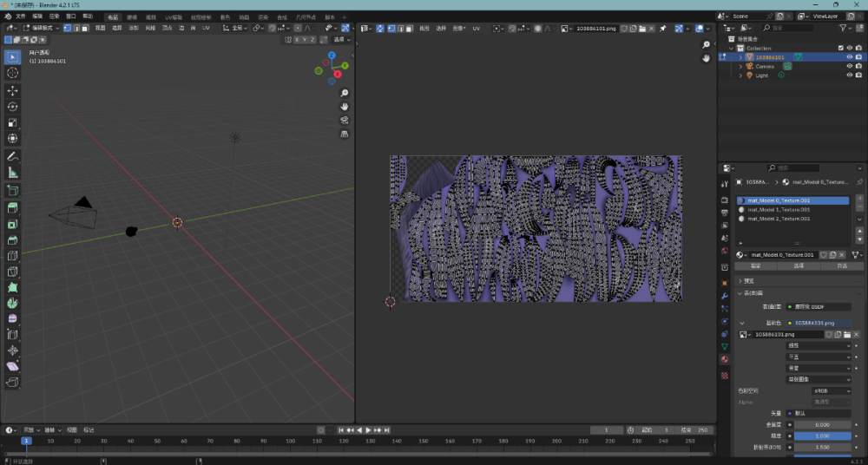Image resolution: width=868 pixels, height=465 pixels.
Task: Open the Material properties tab icon
Action: click(725, 359)
